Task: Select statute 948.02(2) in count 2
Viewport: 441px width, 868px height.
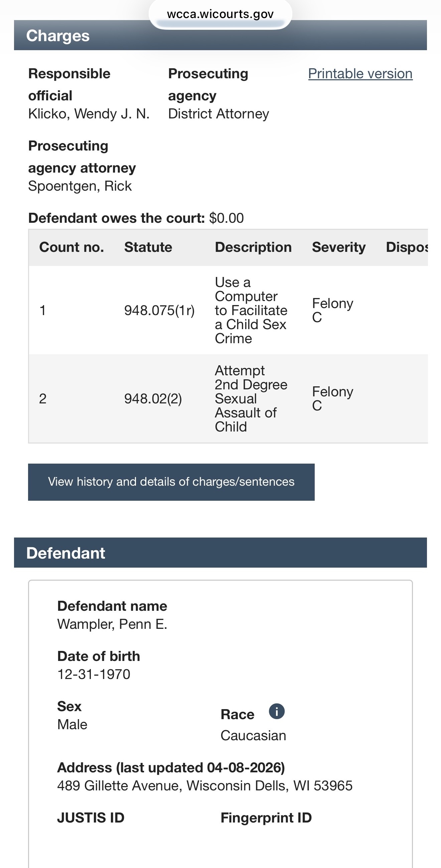Action: tap(153, 399)
